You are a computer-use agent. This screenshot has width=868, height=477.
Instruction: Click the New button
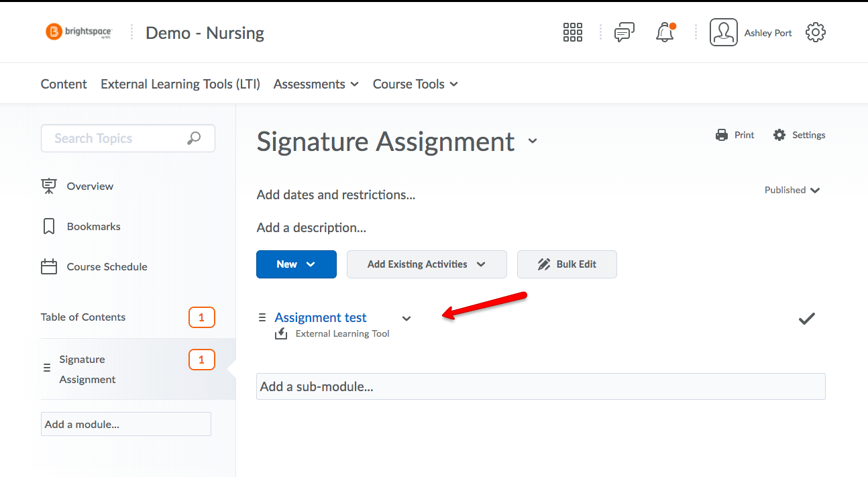(296, 264)
